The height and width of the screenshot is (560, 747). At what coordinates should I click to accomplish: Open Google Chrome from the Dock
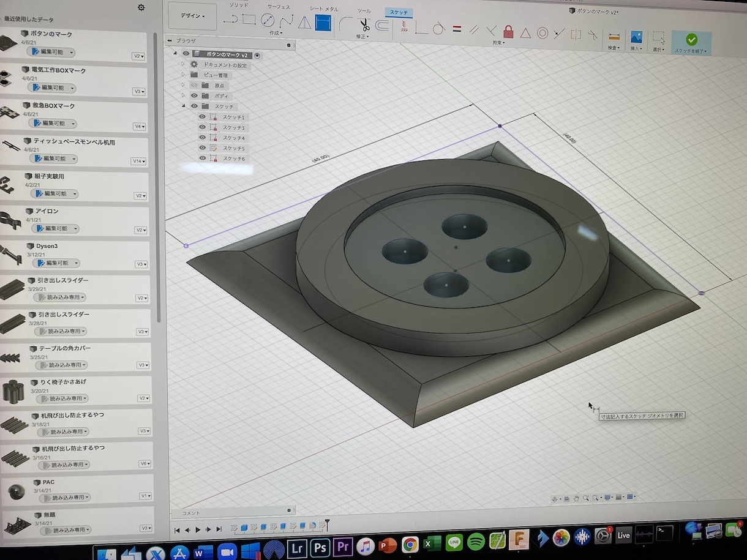click(410, 544)
